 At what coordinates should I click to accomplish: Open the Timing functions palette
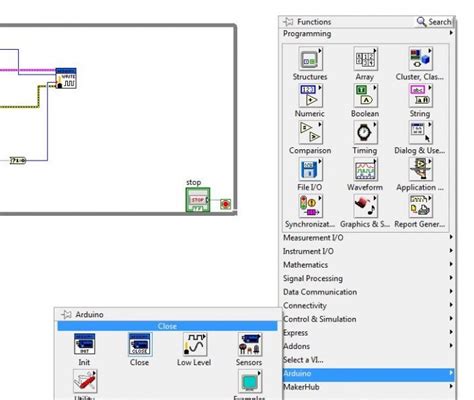[x=365, y=133]
